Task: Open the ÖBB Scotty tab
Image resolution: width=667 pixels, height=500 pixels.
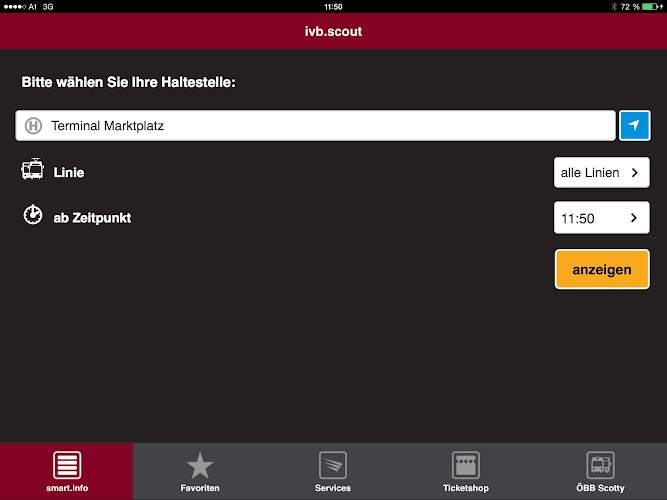Action: tap(600, 471)
